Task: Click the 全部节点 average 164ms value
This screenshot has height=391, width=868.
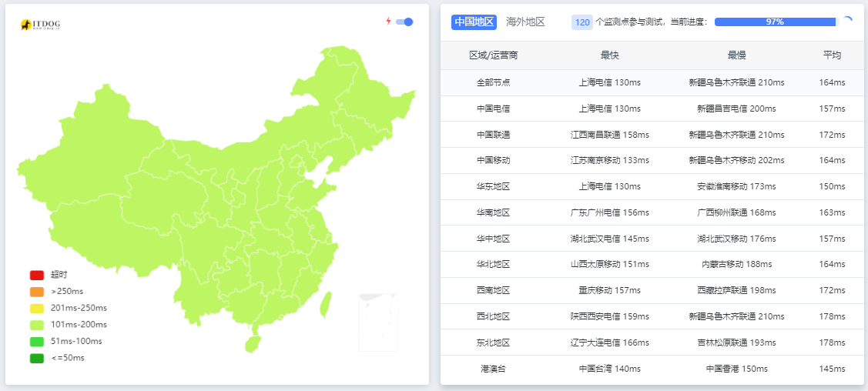Action: [x=832, y=82]
